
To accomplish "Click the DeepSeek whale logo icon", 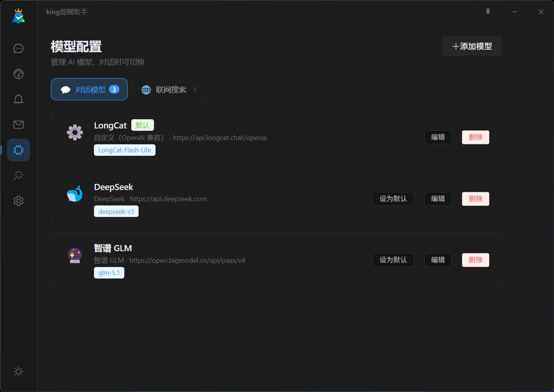I will tap(75, 194).
